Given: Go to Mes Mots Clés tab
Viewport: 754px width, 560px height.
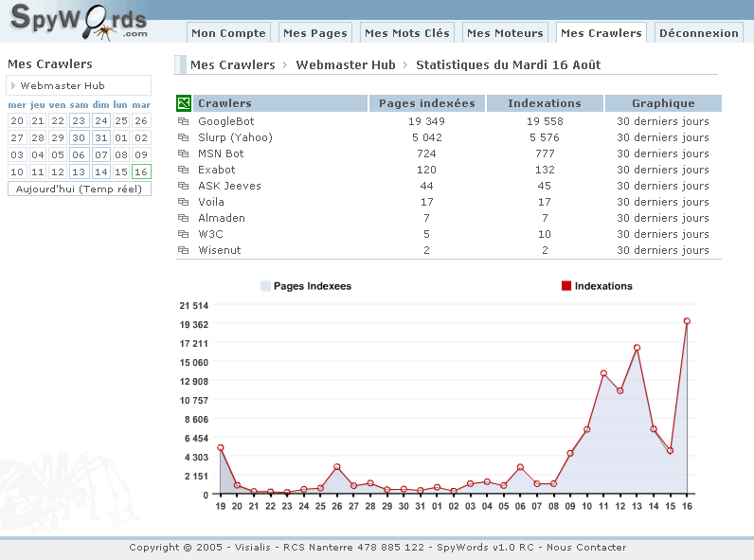Looking at the screenshot, I should click(406, 33).
